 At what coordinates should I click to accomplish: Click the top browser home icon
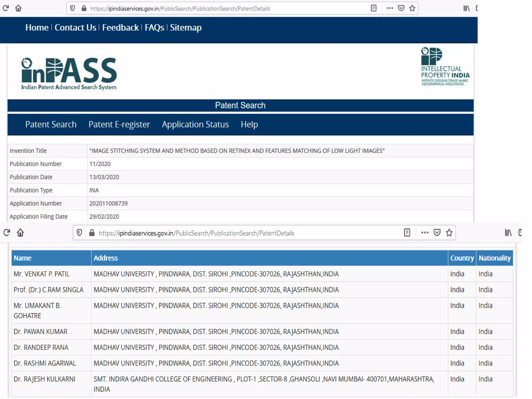click(18, 8)
